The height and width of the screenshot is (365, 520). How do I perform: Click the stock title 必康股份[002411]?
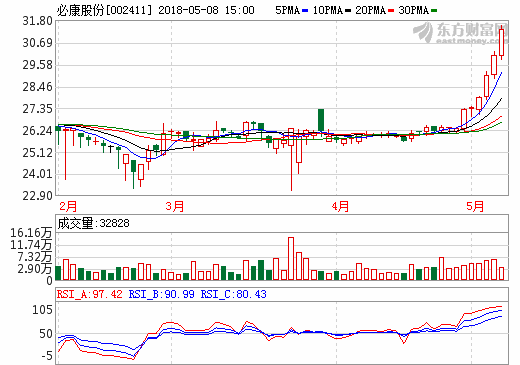point(104,10)
